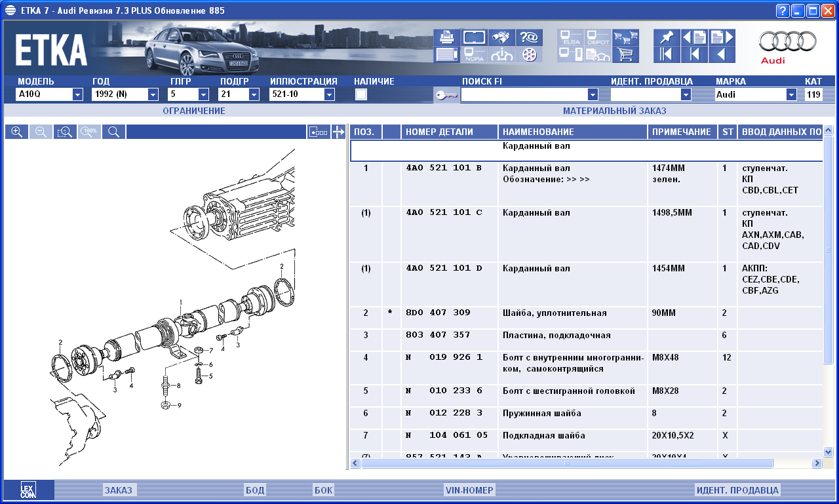Click the key icon next to ПОИСК FI
Image resolution: width=839 pixels, height=504 pixels.
coord(446,96)
